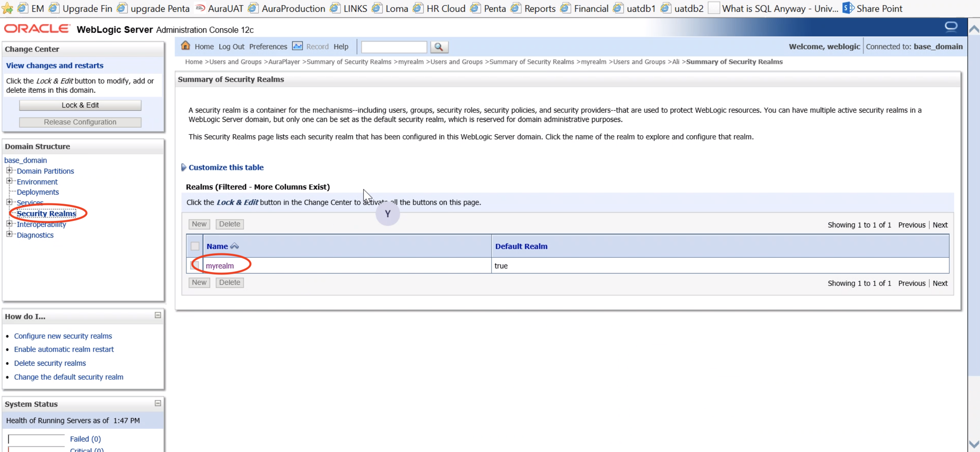This screenshot has height=452, width=980.
Task: Click base_domain root node
Action: click(x=25, y=160)
